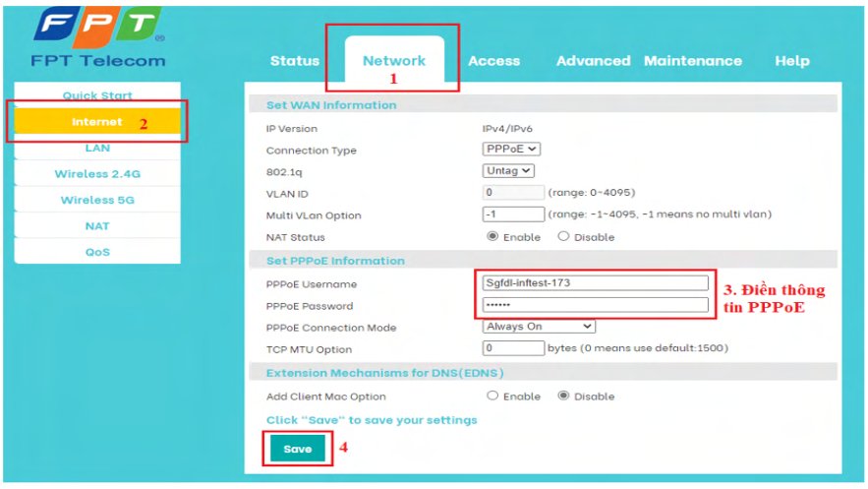Open the Status tab
Screen dimensions: 868x489
[295, 61]
